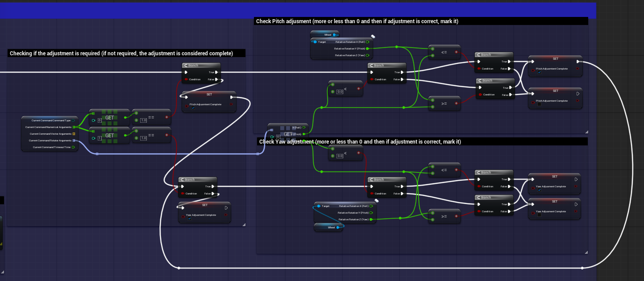The width and height of the screenshot is (644, 281).
Task: Click the 0.0 value field in Pitch section
Action: [340, 91]
